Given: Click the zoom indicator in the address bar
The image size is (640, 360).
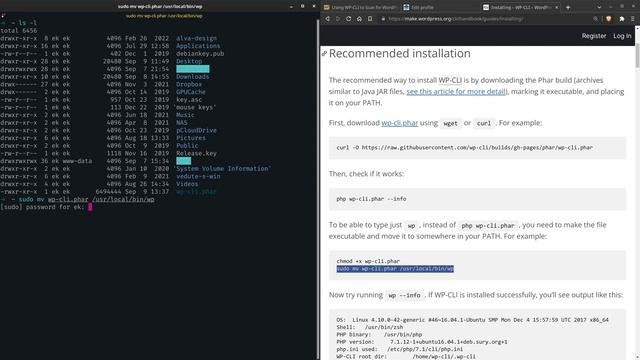Looking at the screenshot, I should click(596, 19).
